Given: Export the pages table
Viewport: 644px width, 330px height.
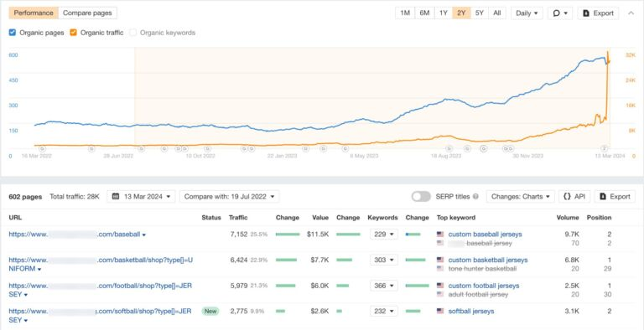Looking at the screenshot, I should coord(615,196).
